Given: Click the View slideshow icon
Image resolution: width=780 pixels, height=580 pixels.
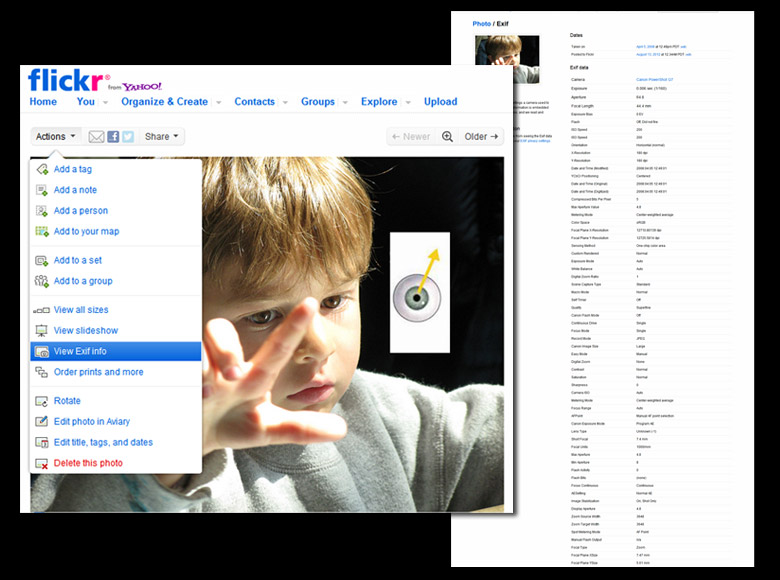Looking at the screenshot, I should (x=41, y=331).
